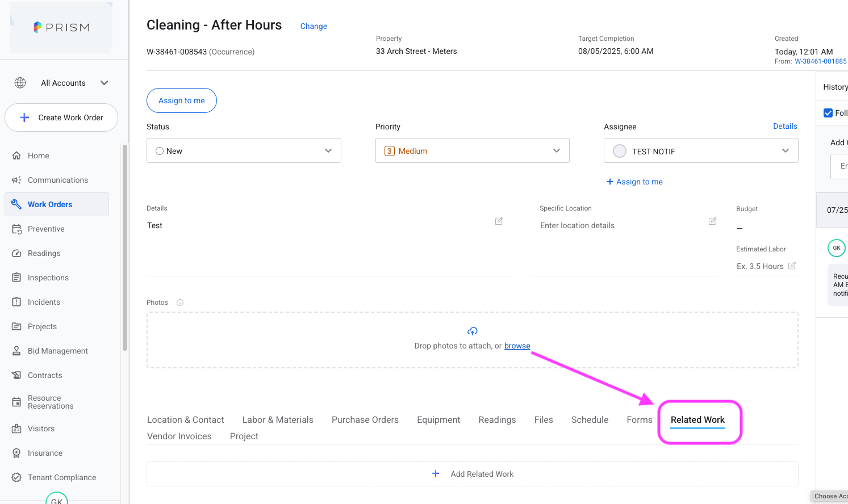The image size is (848, 504).
Task: Toggle the Follow checkbox in History panel
Action: pos(828,113)
